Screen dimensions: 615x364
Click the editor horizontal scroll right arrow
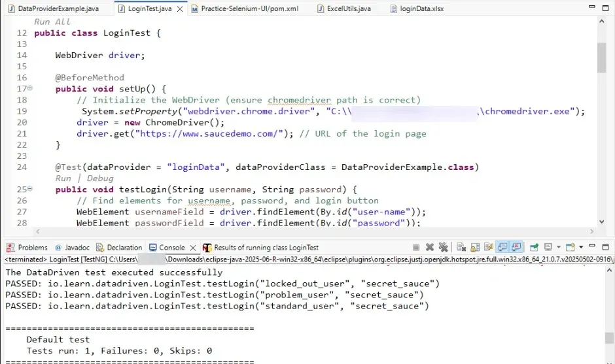pyautogui.click(x=592, y=231)
